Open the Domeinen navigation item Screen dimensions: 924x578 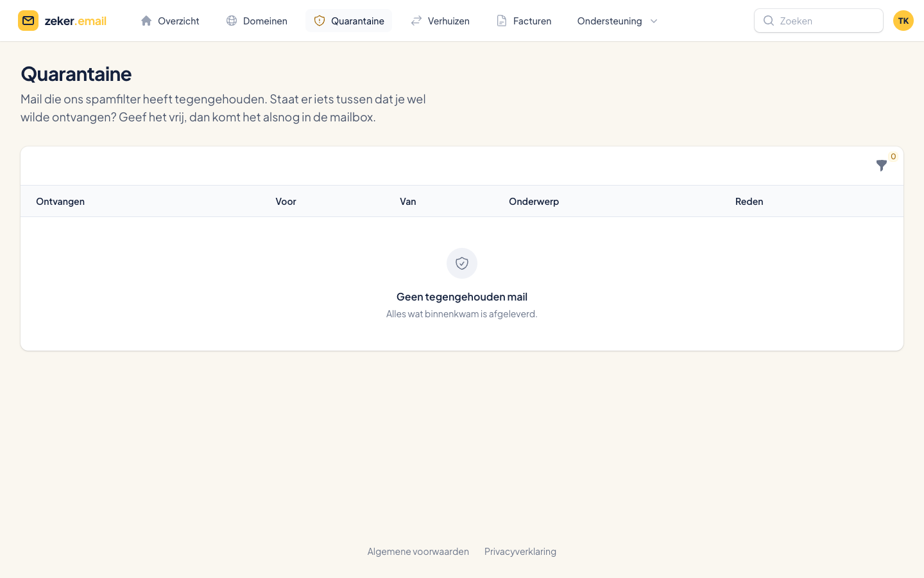257,21
